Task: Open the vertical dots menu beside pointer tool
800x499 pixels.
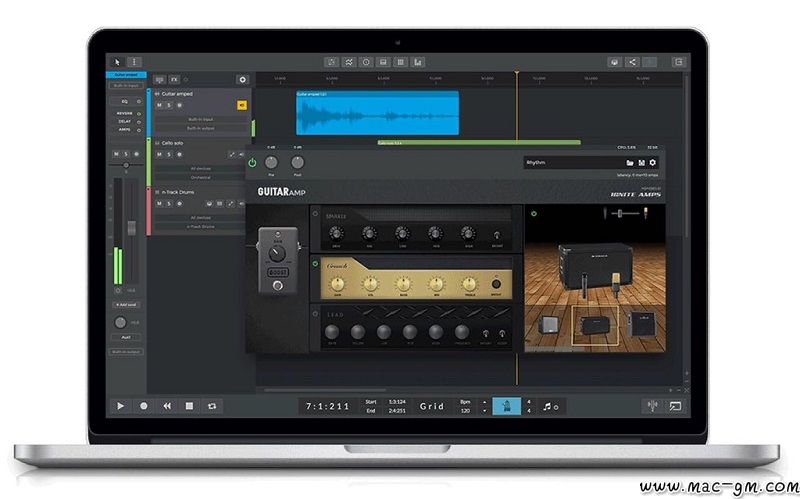Action: pos(134,62)
